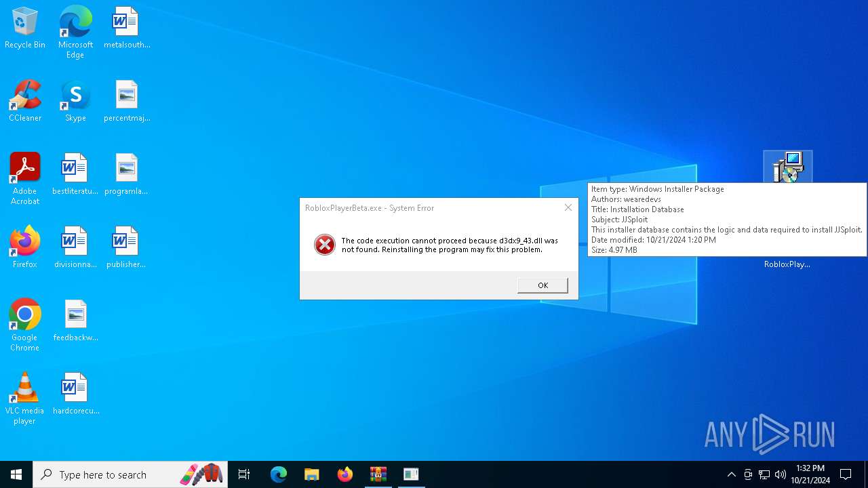Select the Firefox desktop shortcut
The image size is (868, 488).
(25, 248)
